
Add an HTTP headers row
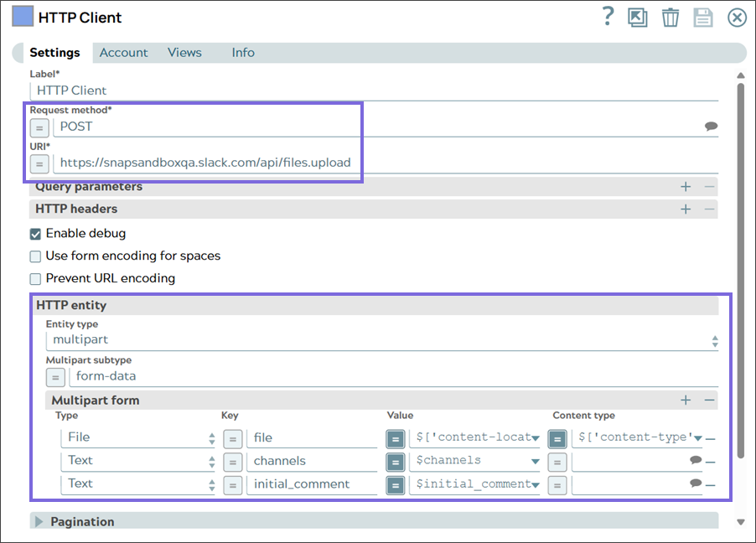click(686, 209)
